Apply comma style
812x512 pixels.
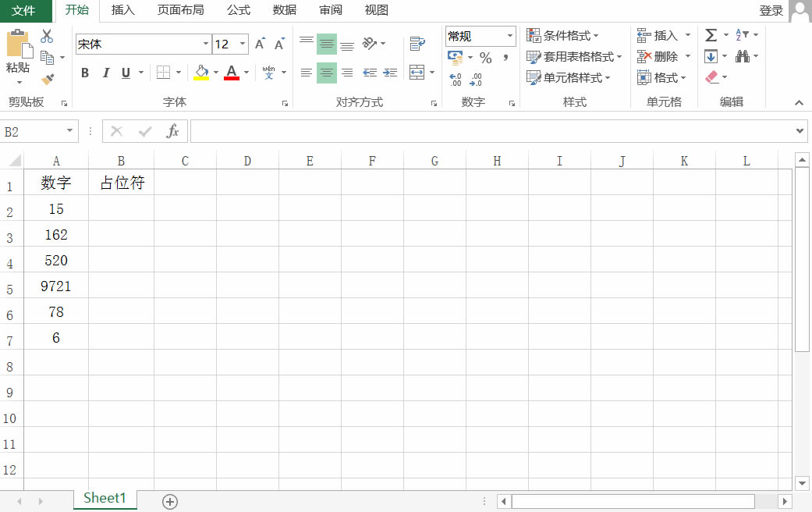tap(505, 58)
